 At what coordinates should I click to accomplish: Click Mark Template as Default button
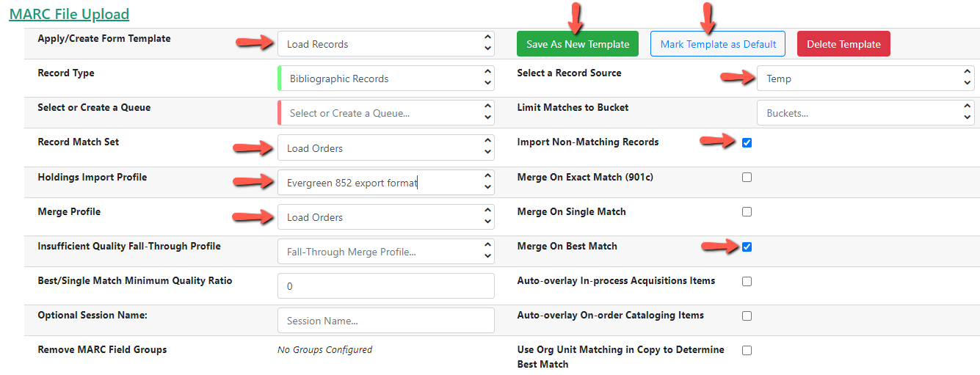(717, 44)
